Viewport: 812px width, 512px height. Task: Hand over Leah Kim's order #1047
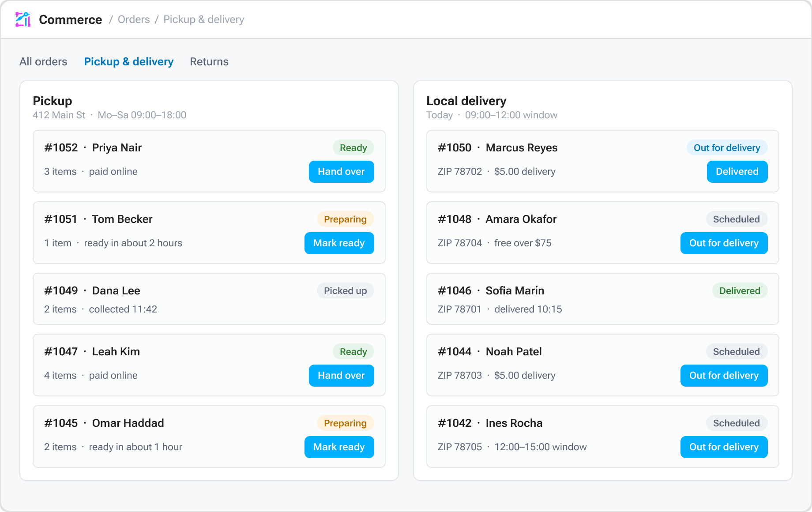(x=342, y=376)
